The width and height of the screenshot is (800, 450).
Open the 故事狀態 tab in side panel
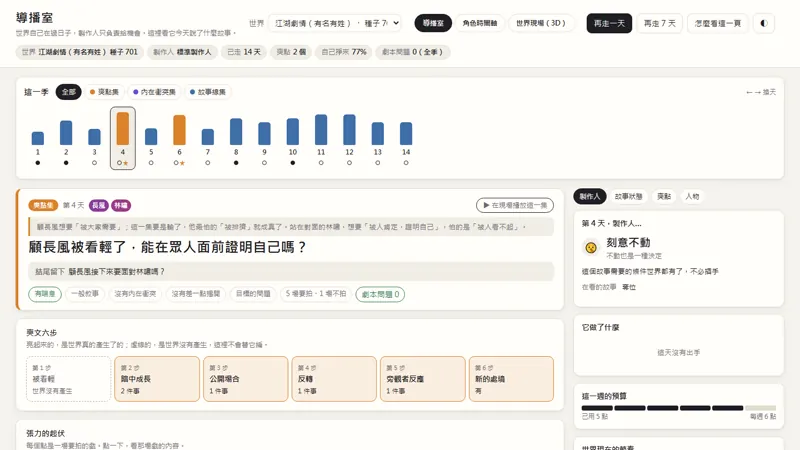tap(629, 196)
